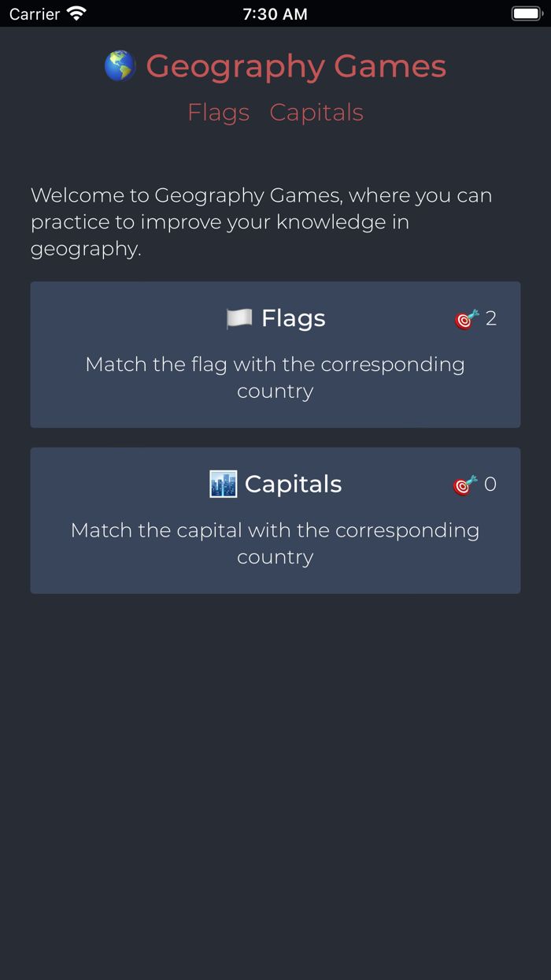Click the globe icon beside the title
This screenshot has width=551, height=980.
click(x=120, y=65)
